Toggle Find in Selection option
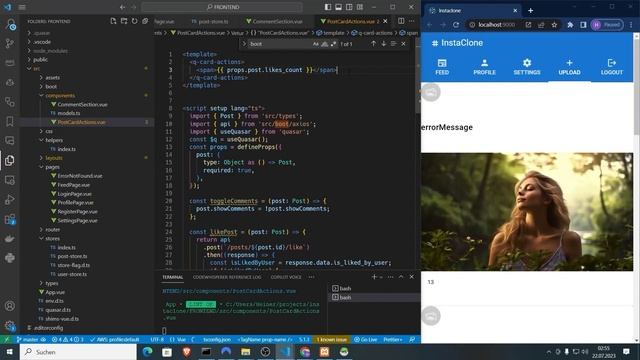 pos(393,44)
